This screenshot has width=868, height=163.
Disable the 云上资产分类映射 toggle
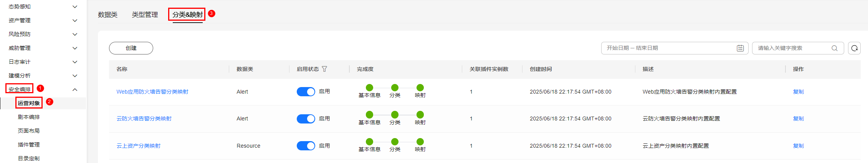point(306,146)
